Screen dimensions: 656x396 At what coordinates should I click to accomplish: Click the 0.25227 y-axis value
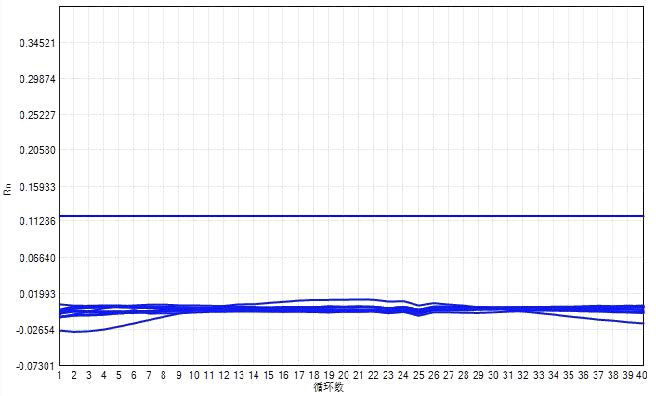(37, 115)
